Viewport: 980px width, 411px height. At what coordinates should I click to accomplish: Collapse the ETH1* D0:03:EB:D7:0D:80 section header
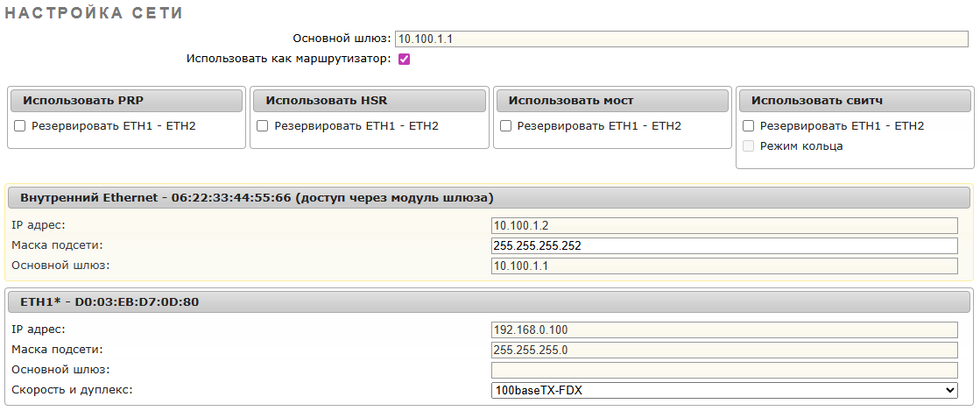tap(489, 302)
